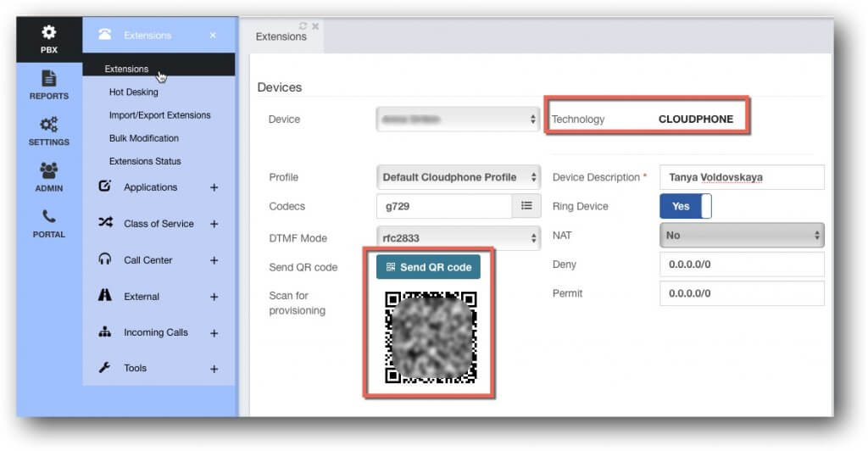Expand the External menu plus
The width and height of the screenshot is (868, 451).
214,298
